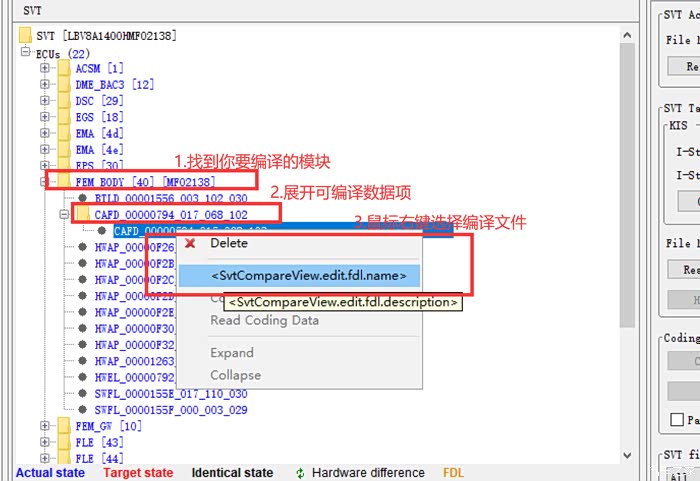This screenshot has width=700, height=481.
Task: Click the FLE [43] folder icon
Action: tap(64, 442)
